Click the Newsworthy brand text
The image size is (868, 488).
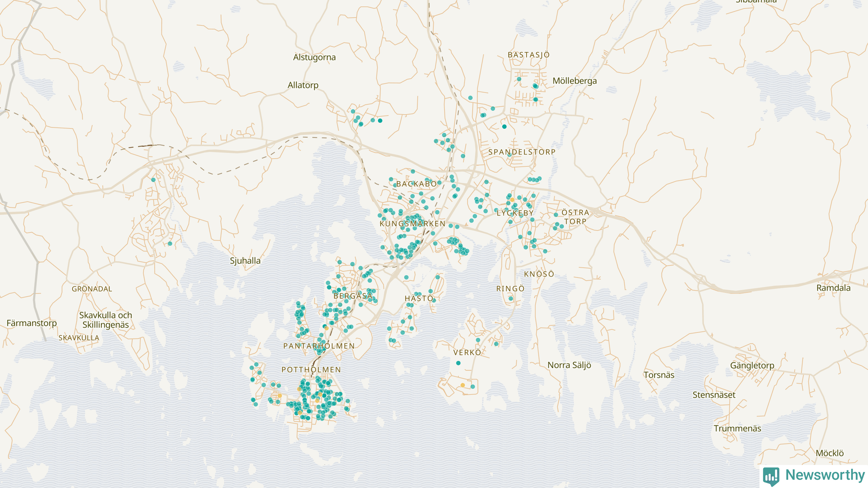pyautogui.click(x=825, y=475)
